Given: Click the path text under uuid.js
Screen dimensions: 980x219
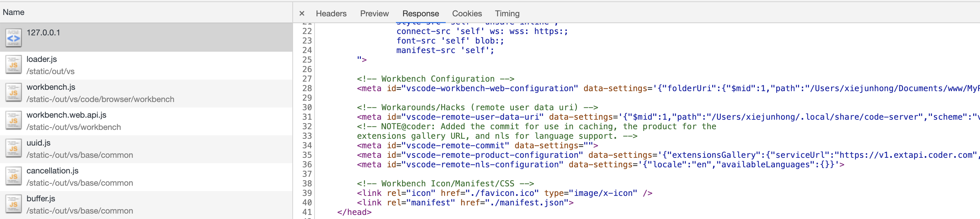Looking at the screenshot, I should click(x=80, y=155).
